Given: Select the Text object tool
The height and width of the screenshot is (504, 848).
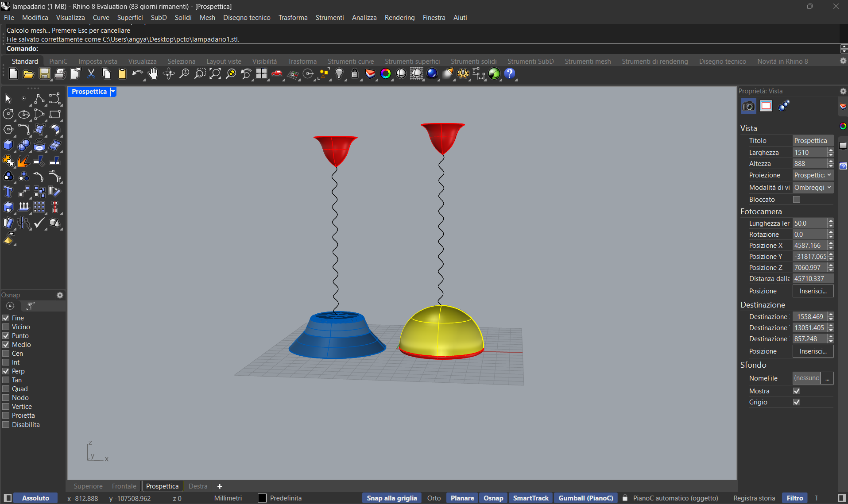Looking at the screenshot, I should pos(8,192).
